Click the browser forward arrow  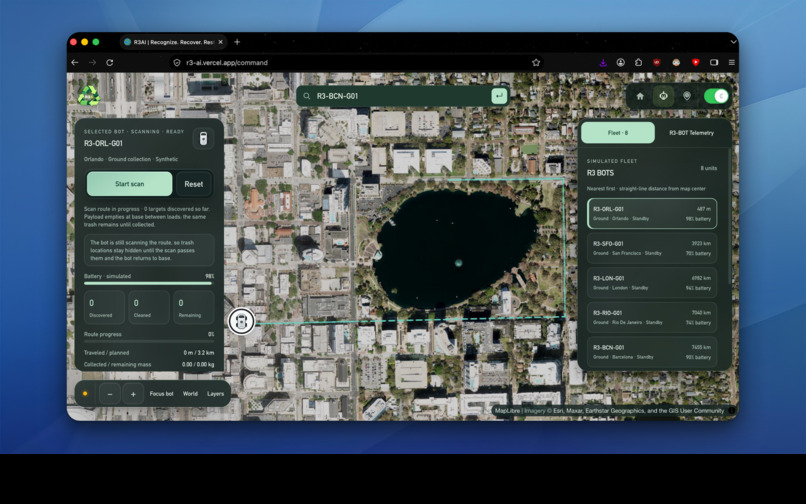point(93,63)
